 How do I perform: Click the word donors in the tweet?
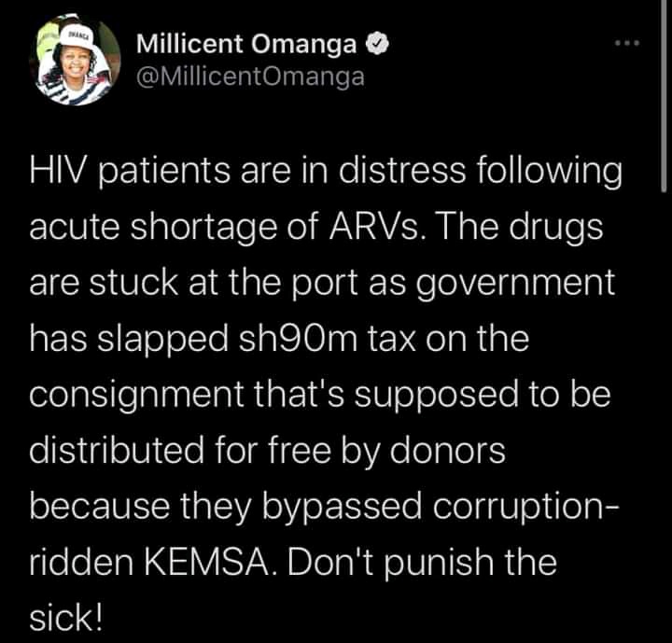[x=447, y=451]
